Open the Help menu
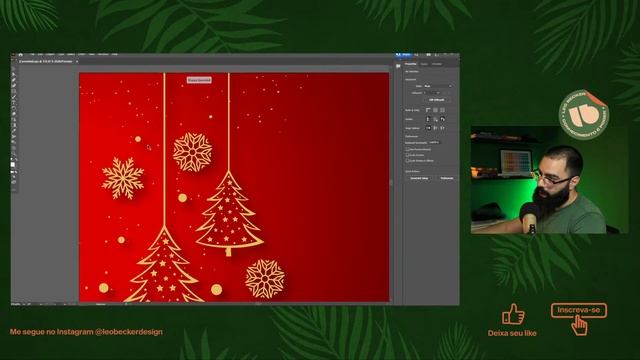Viewport: 640px width, 360px height. (x=115, y=55)
